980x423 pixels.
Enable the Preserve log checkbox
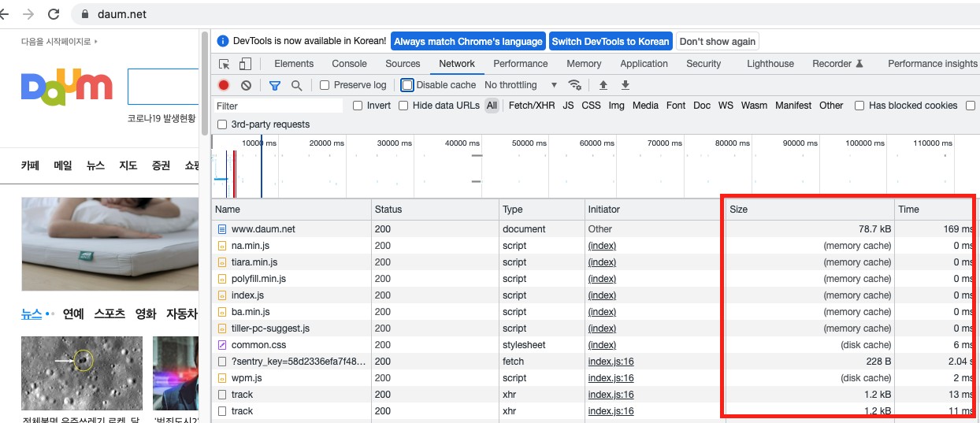(325, 85)
